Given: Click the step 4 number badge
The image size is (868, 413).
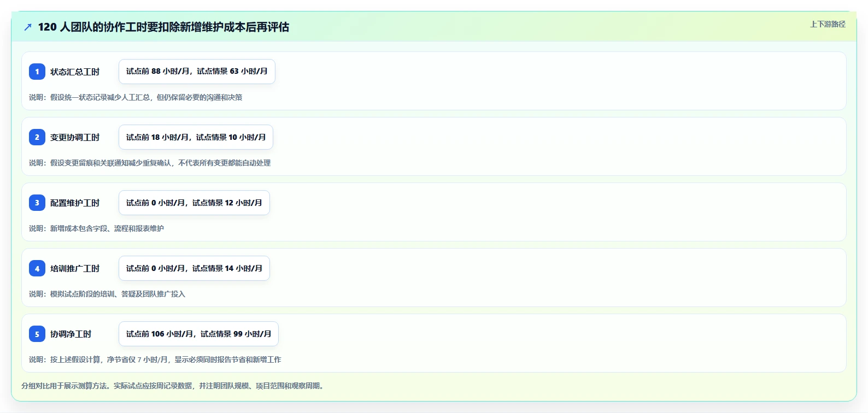Looking at the screenshot, I should click(x=37, y=268).
